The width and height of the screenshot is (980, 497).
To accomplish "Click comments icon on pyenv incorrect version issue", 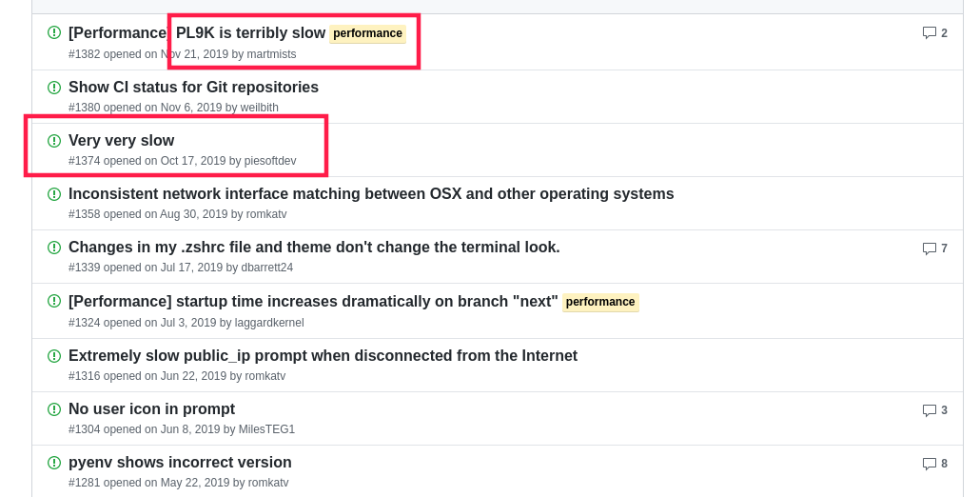I will 930,464.
